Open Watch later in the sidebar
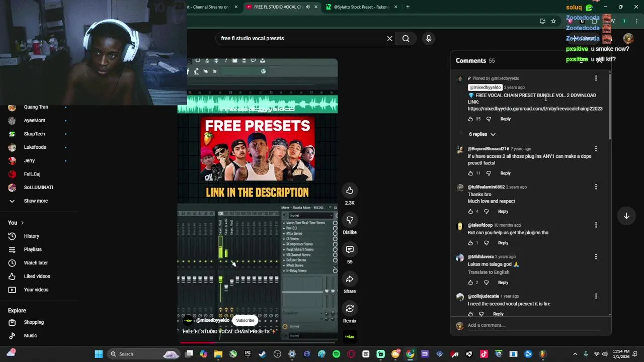 pyautogui.click(x=36, y=263)
